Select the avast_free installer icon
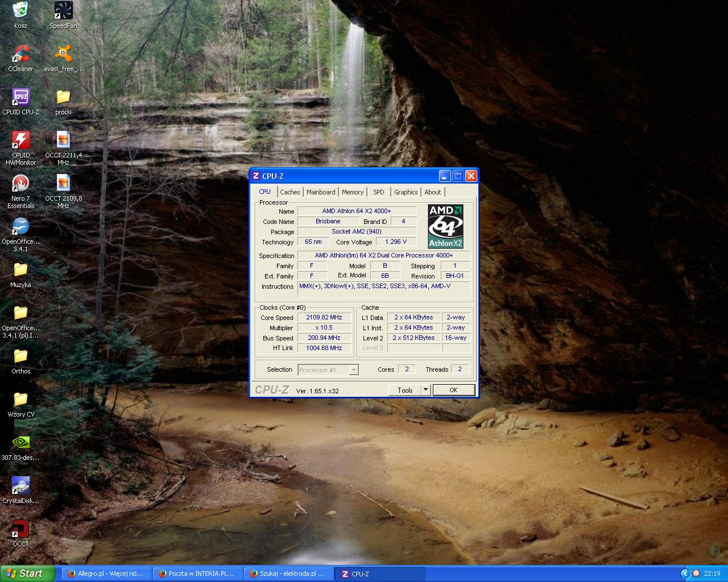The width and height of the screenshot is (728, 582). (x=63, y=53)
